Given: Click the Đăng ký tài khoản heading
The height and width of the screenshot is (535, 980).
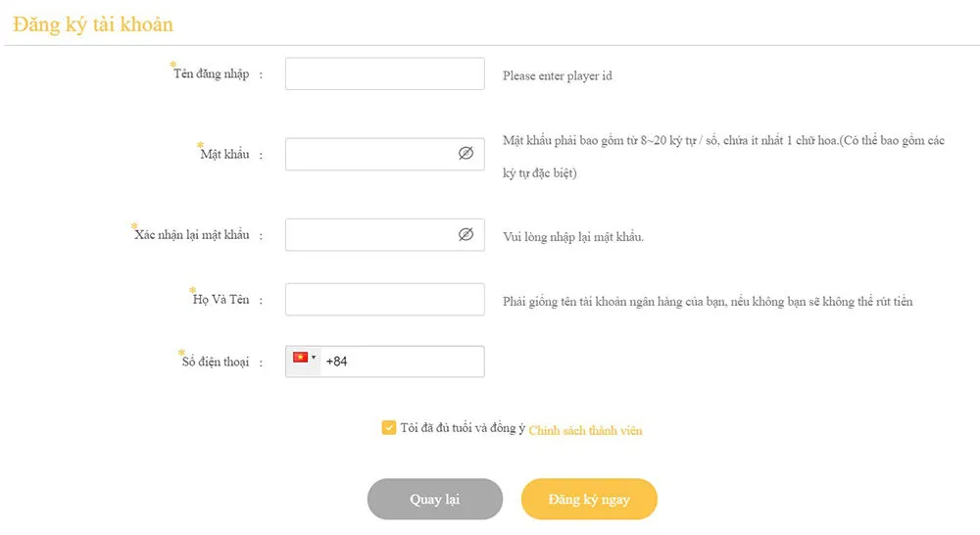Looking at the screenshot, I should pos(94,24).
